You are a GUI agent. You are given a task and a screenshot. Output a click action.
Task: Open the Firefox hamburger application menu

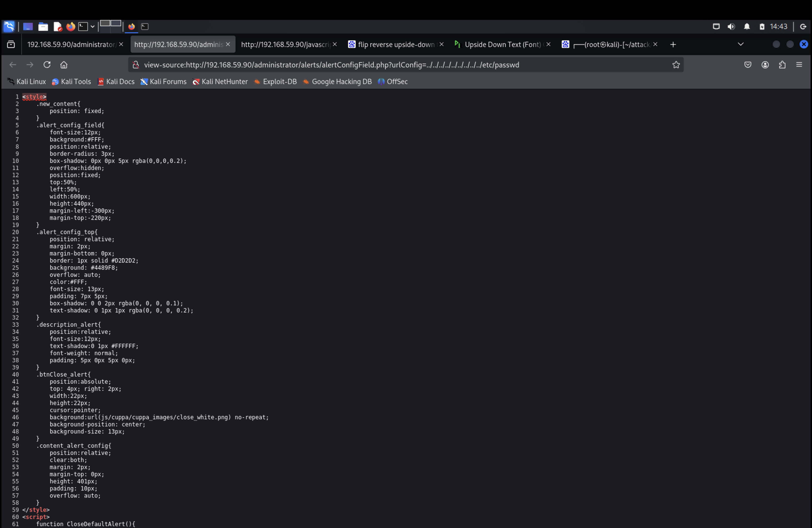[x=799, y=65]
